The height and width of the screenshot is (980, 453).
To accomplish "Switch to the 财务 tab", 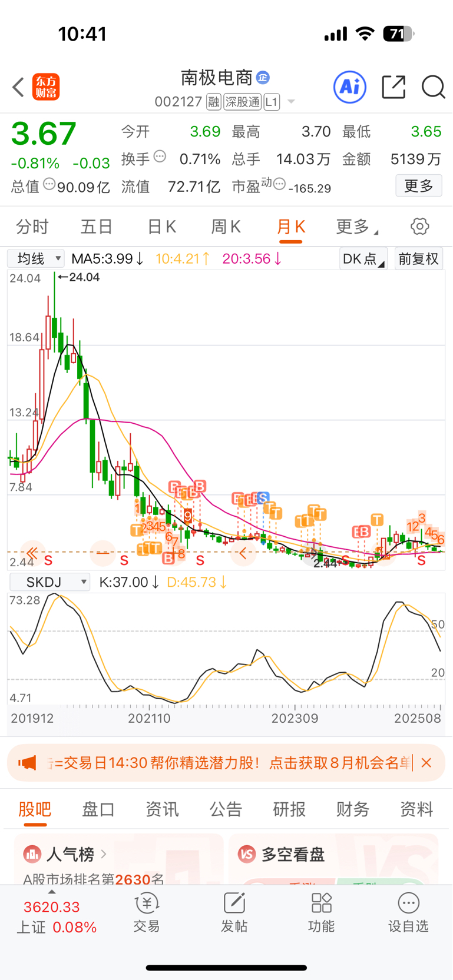I will point(353,809).
